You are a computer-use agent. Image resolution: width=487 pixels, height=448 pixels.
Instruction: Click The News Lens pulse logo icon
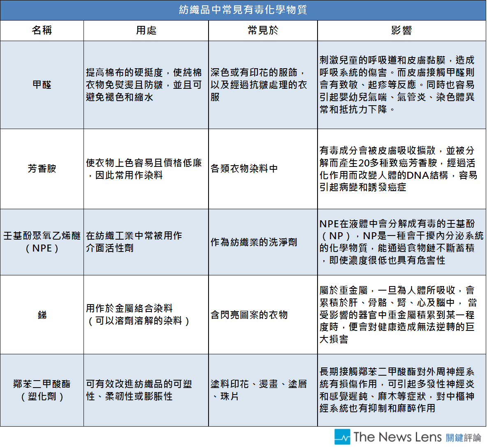[342, 437]
